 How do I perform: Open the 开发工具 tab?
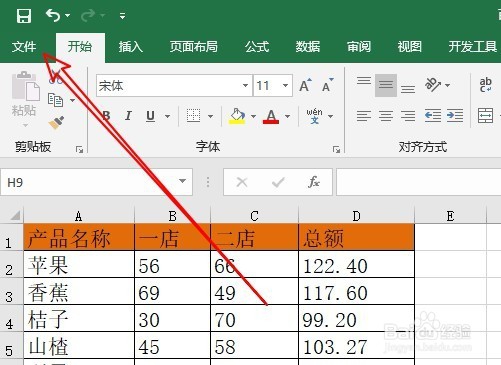(x=473, y=47)
